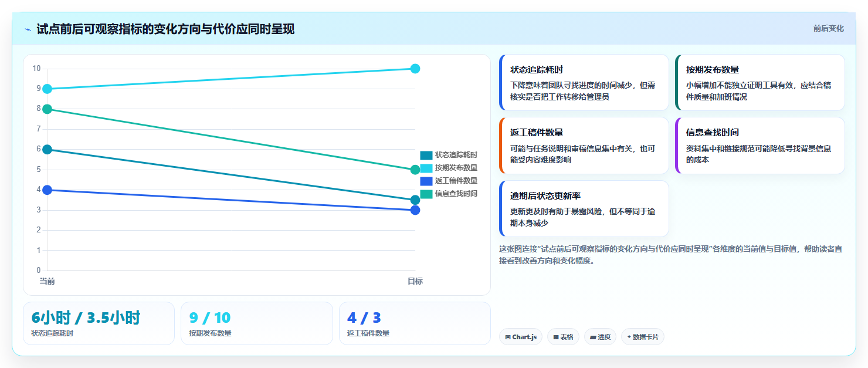Click the 进度 tag
The height and width of the screenshot is (368, 868).
[x=600, y=337]
